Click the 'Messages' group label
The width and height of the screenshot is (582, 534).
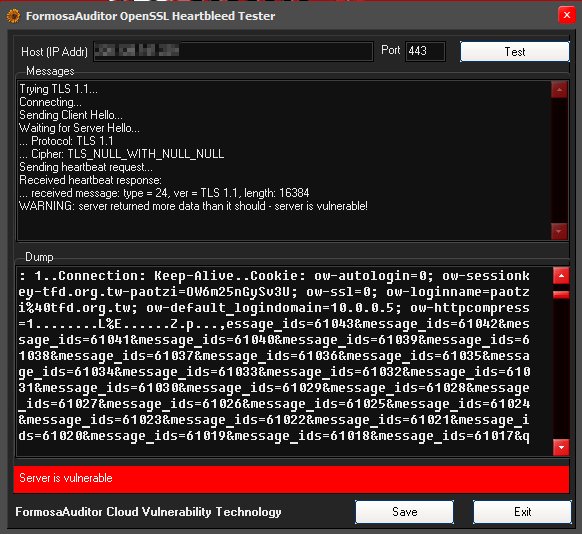(50, 71)
